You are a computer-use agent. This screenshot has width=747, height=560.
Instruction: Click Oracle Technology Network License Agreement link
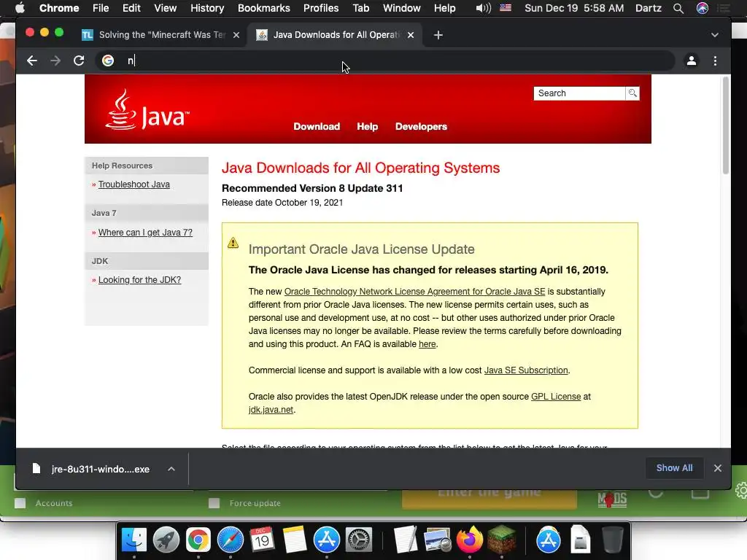(x=414, y=292)
